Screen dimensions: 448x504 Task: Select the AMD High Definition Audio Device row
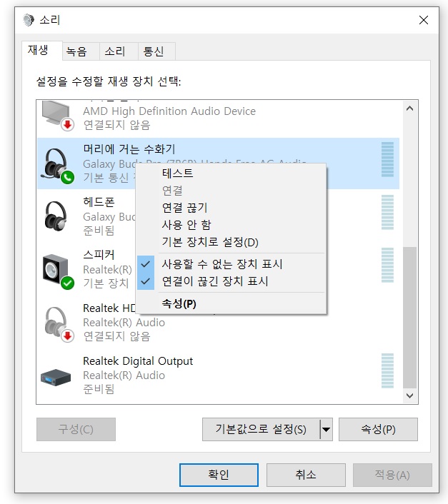tap(219, 118)
